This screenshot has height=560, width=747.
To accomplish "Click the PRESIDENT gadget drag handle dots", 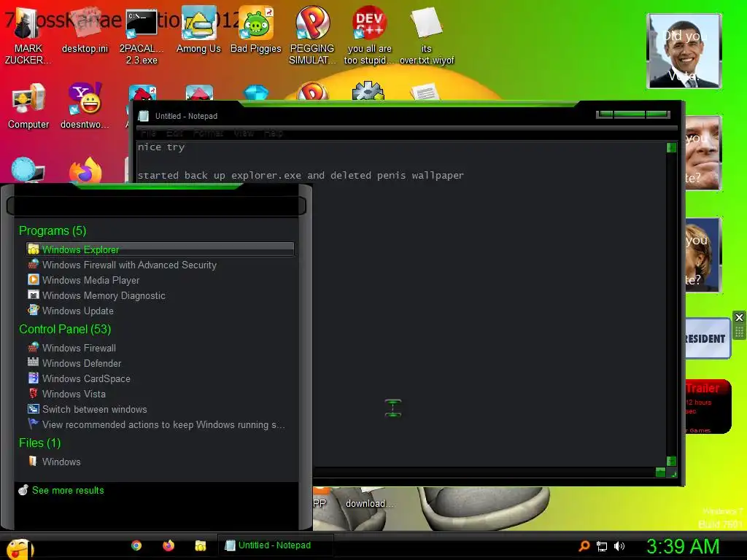I will [739, 332].
